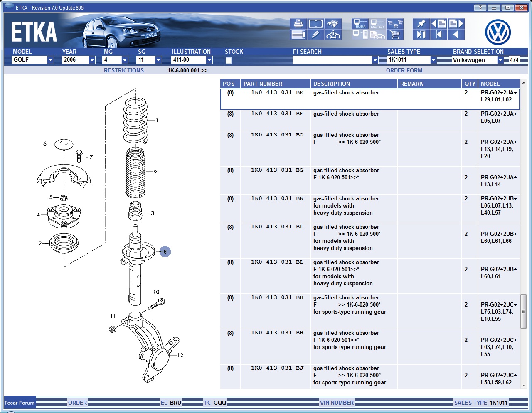532x413 pixels.
Task: Click the parts list scrollbar thumb
Action: coord(524,311)
